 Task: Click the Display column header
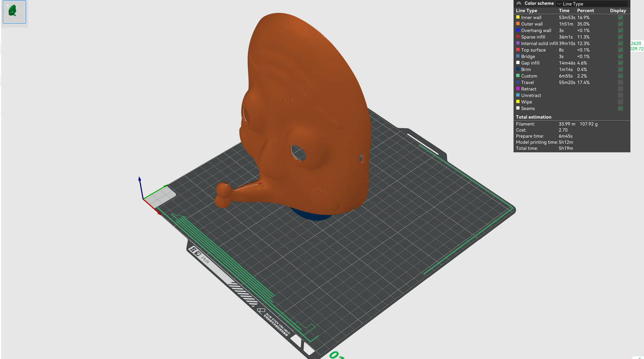tap(618, 11)
